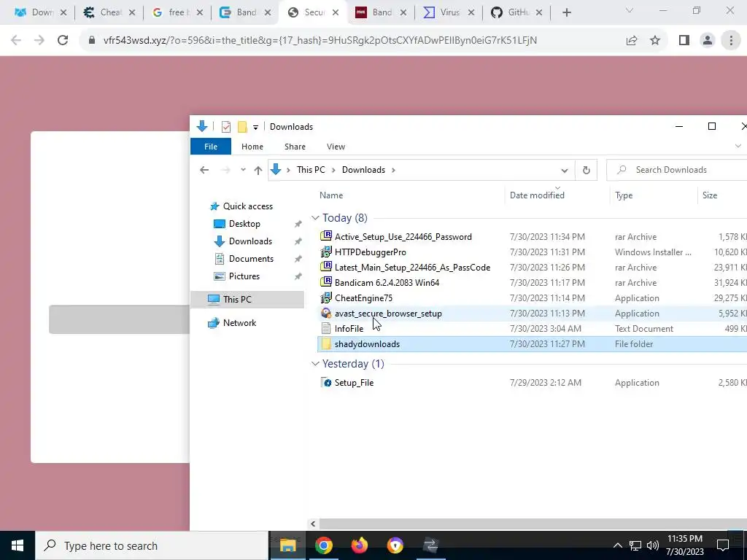Open the Active_Setup_Use_224466_Password rar archive icon

326,237
